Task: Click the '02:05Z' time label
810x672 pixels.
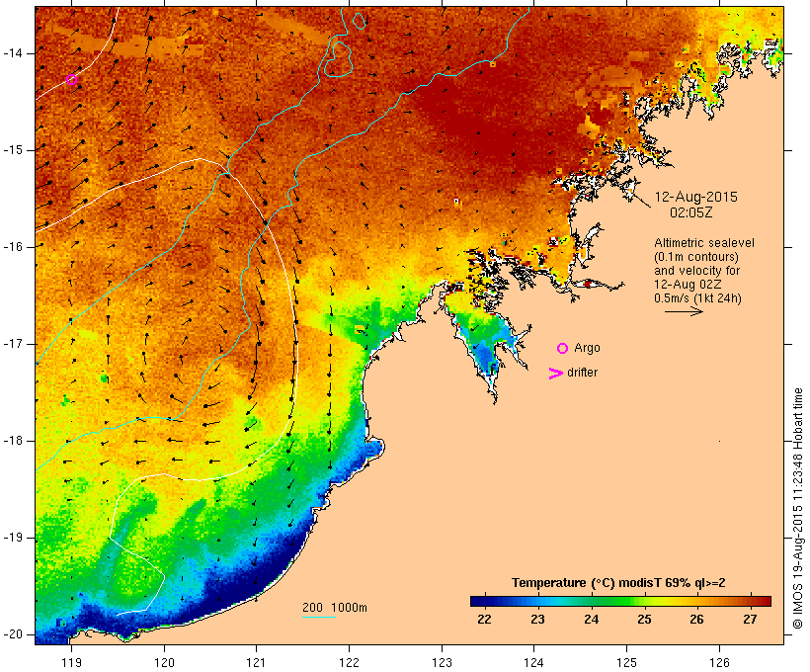Action: pos(691,212)
